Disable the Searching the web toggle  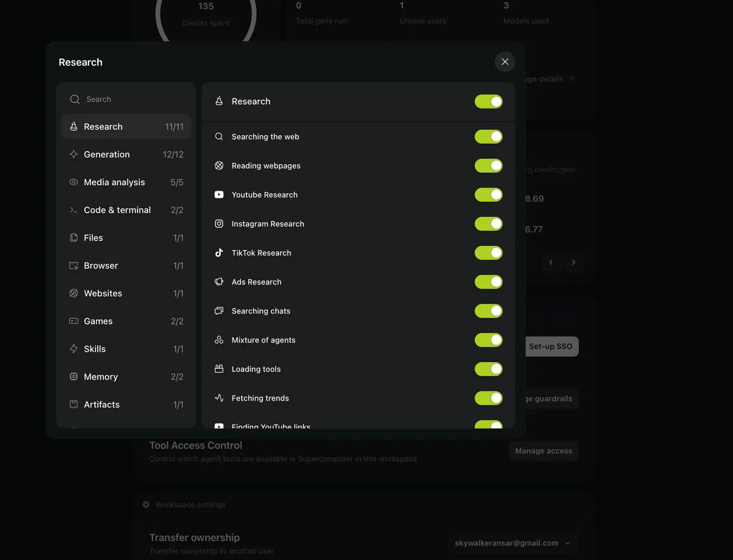[489, 136]
